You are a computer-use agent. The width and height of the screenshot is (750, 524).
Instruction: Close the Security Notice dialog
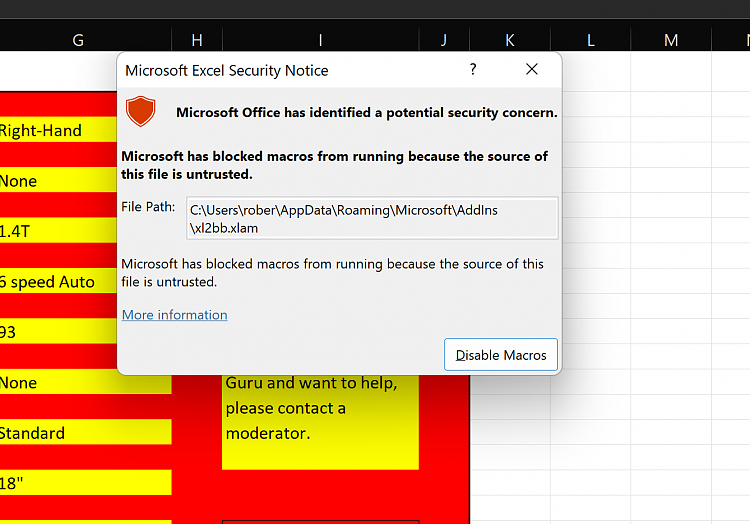[531, 70]
